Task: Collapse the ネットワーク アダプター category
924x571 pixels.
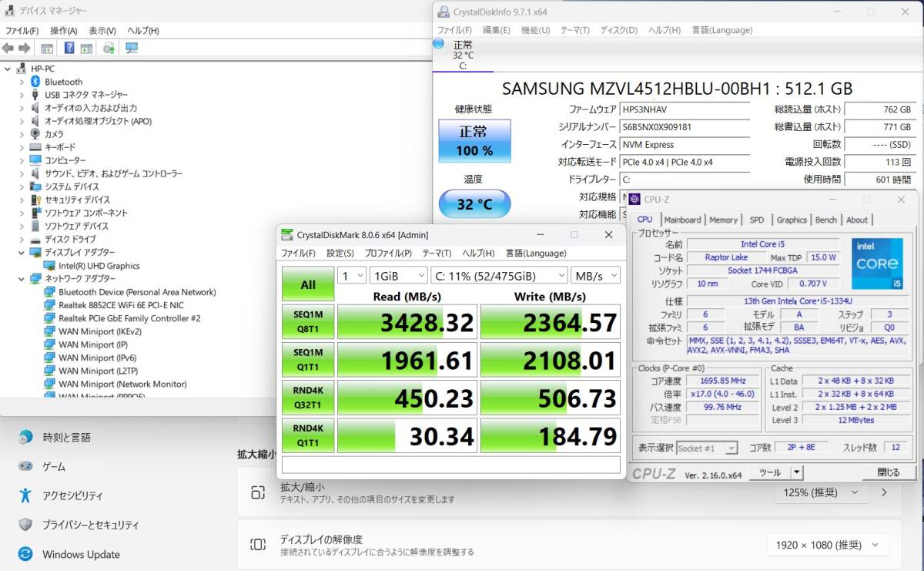Action: coord(21,279)
